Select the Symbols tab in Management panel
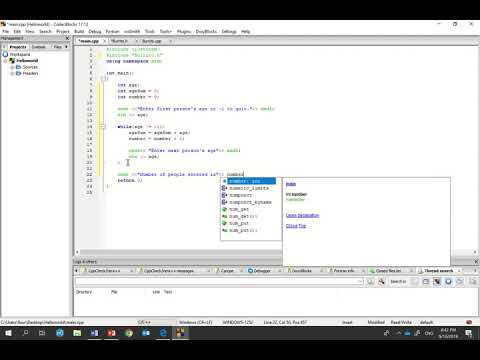Viewport: 480px width, 360px height. (39, 47)
